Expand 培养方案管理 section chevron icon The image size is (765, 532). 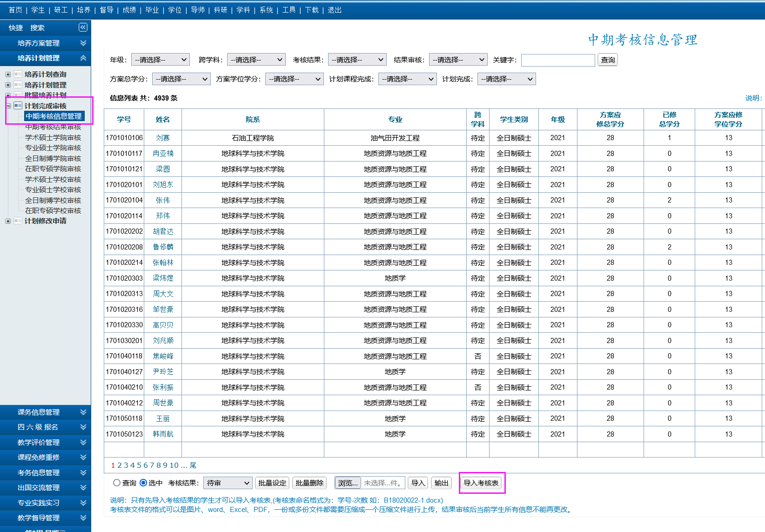click(83, 43)
